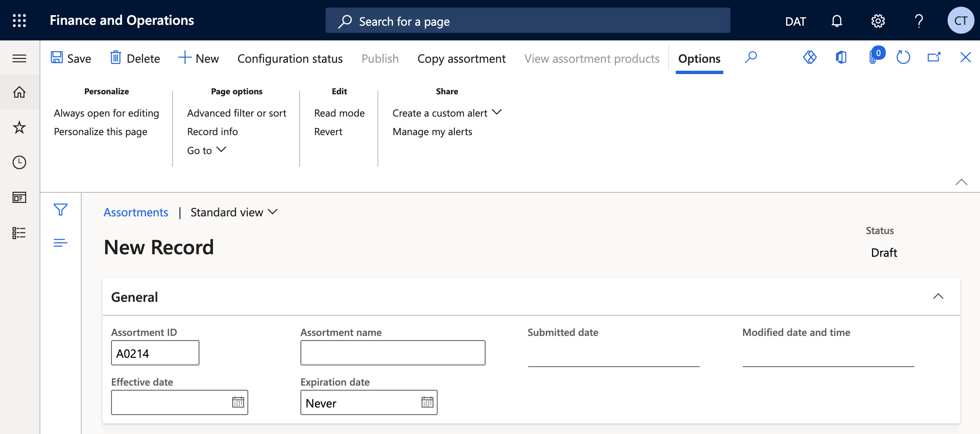Screen dimensions: 980x434
Task: Open Workspaces icon in sidebar
Action: click(x=19, y=197)
